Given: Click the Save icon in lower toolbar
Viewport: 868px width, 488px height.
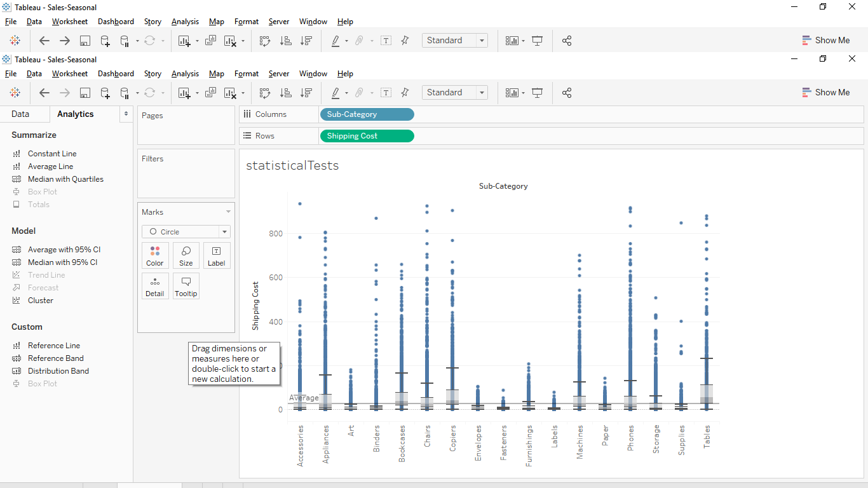Looking at the screenshot, I should 85,93.
